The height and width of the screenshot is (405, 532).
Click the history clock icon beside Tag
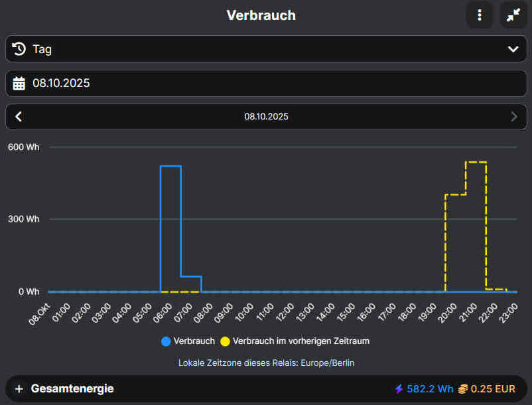coord(19,49)
